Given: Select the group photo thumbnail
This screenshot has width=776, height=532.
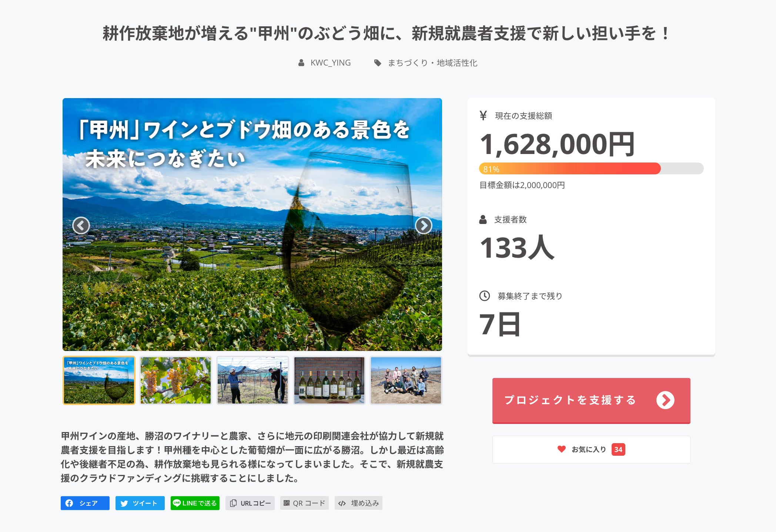Looking at the screenshot, I should (406, 380).
